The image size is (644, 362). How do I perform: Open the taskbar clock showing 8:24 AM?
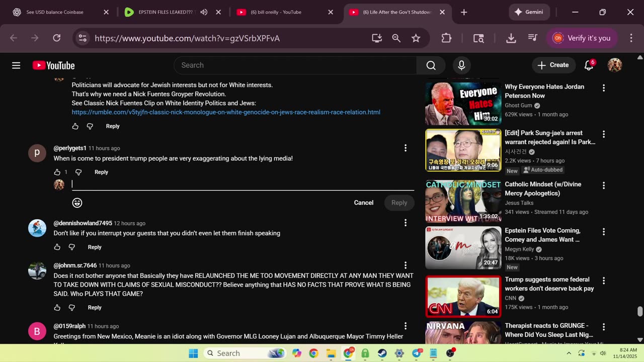tap(625, 353)
